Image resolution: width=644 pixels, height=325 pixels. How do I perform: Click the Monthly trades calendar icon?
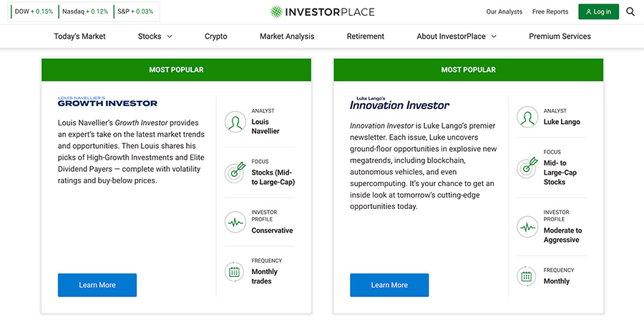pos(234,271)
